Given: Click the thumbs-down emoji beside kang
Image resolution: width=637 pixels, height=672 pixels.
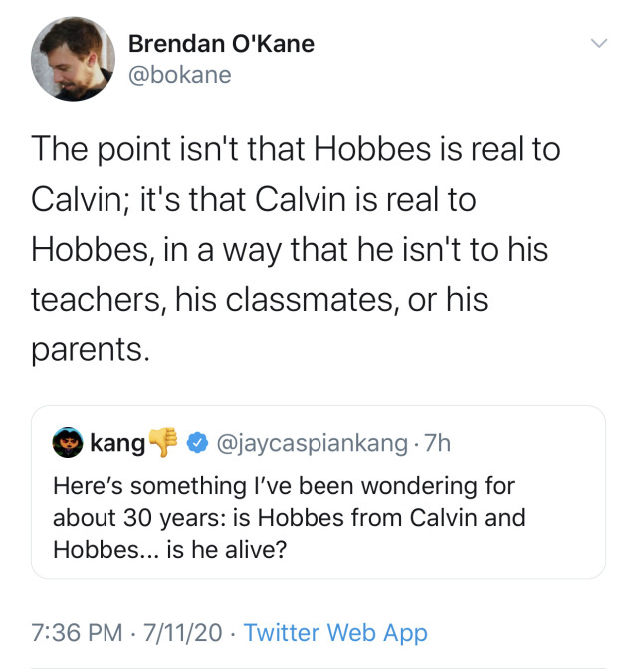Looking at the screenshot, I should tap(161, 440).
